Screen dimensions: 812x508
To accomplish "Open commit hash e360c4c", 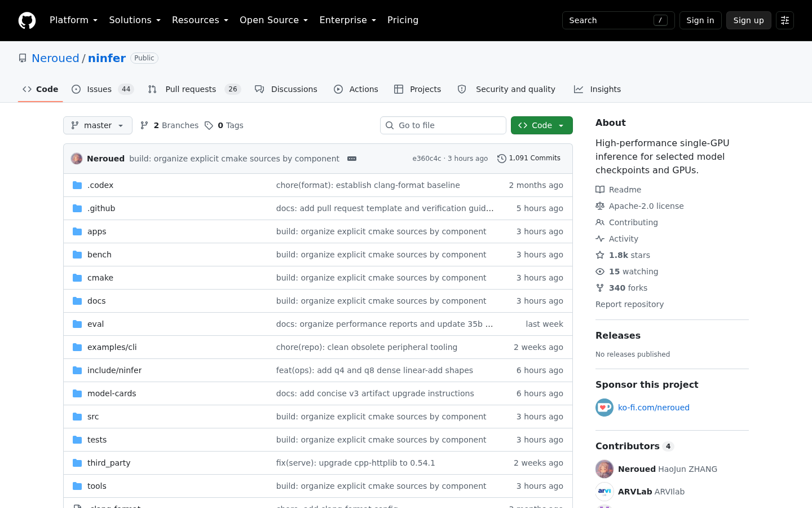I will (427, 159).
